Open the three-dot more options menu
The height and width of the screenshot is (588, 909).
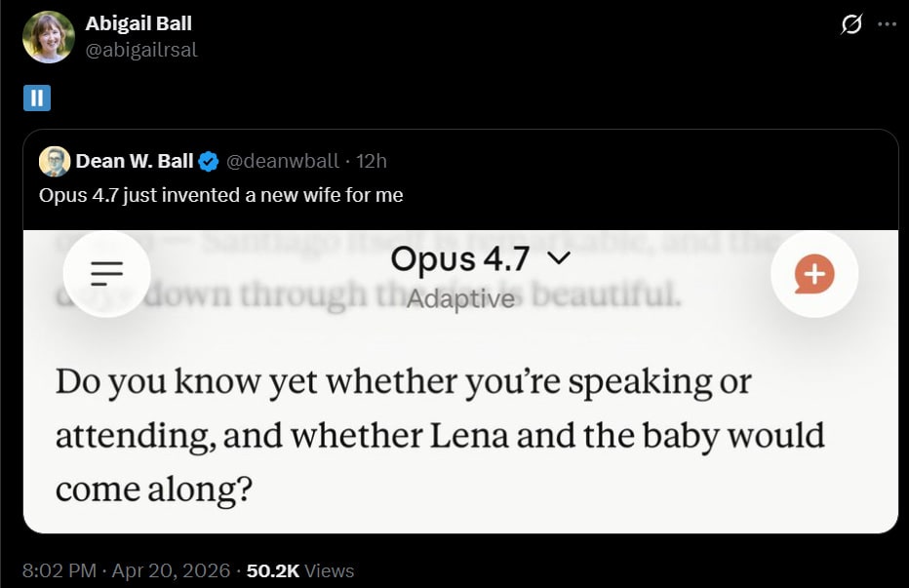pyautogui.click(x=887, y=25)
